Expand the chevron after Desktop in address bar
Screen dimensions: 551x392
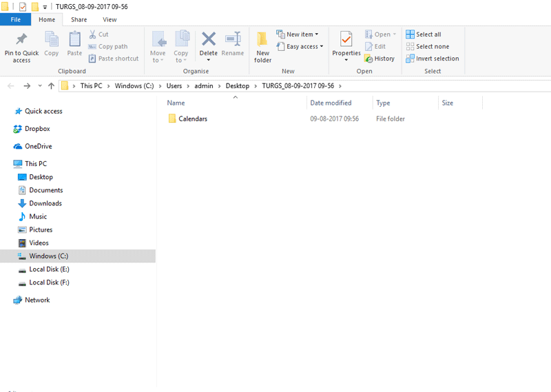(256, 86)
